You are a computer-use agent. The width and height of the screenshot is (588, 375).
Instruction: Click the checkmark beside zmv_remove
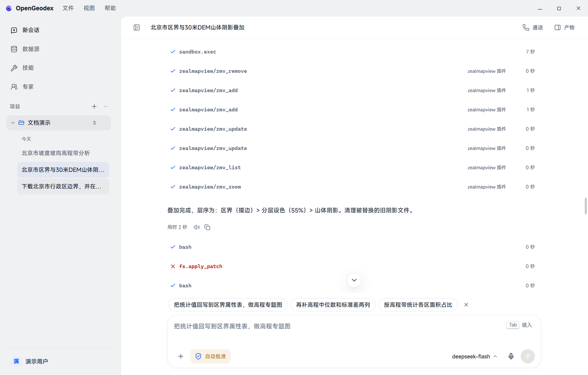(x=173, y=71)
